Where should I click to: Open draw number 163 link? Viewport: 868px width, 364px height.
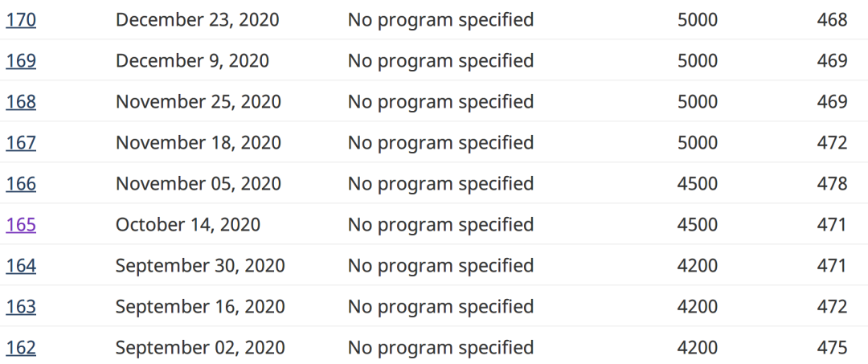point(21,306)
